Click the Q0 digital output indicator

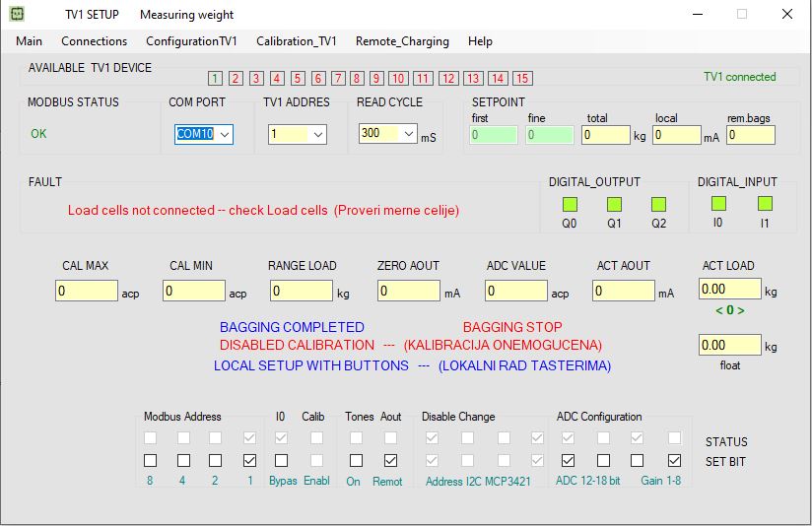(570, 205)
